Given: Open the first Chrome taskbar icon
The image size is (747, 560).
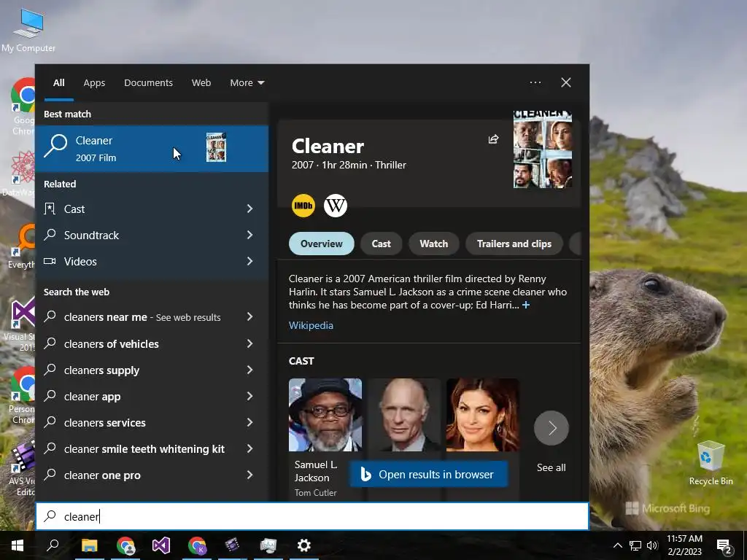Looking at the screenshot, I should [125, 545].
